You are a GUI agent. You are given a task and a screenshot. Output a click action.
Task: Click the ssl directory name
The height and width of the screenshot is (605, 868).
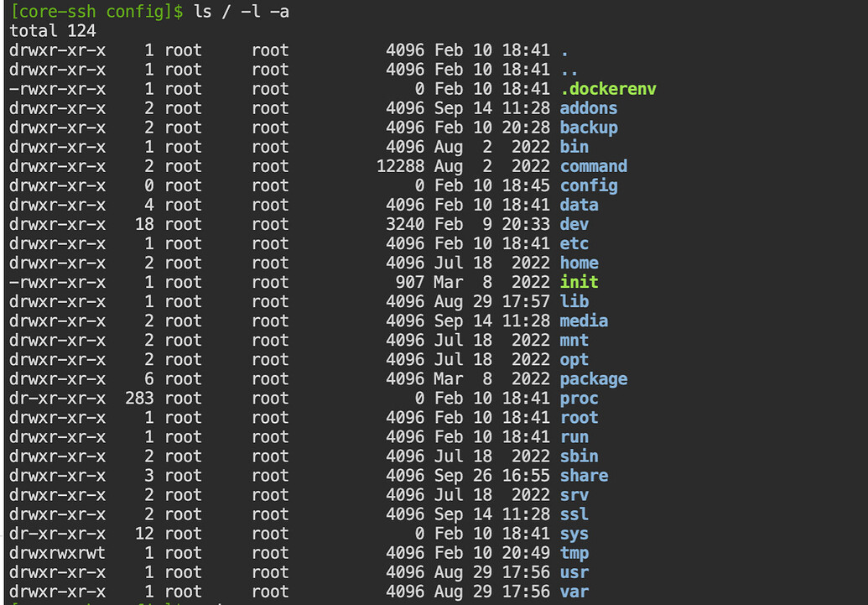click(574, 514)
